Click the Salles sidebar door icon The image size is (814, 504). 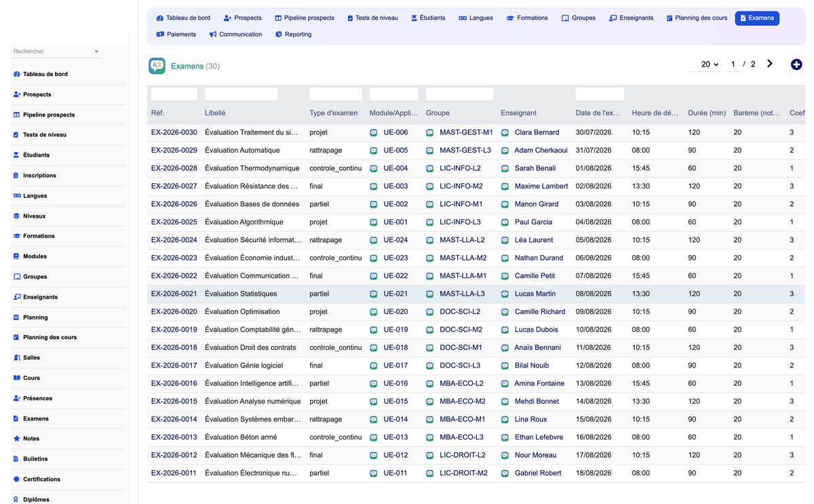pyautogui.click(x=16, y=357)
